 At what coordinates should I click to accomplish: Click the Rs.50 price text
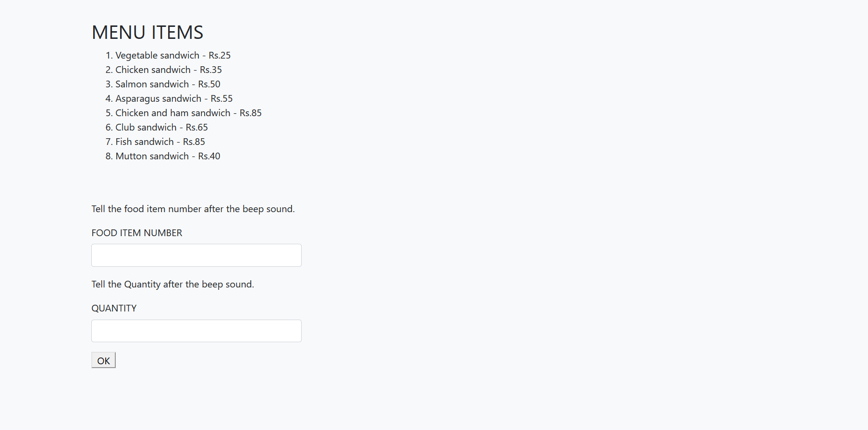pyautogui.click(x=209, y=84)
